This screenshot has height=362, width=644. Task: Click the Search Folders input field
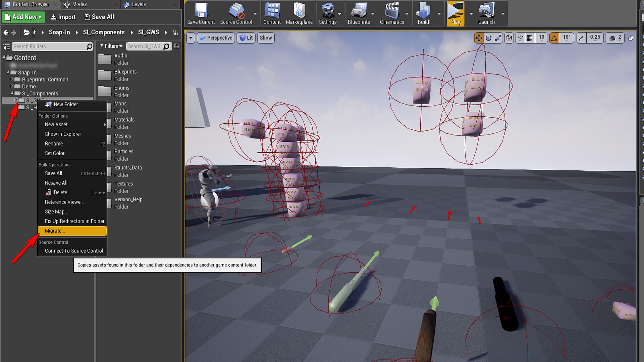pyautogui.click(x=50, y=46)
